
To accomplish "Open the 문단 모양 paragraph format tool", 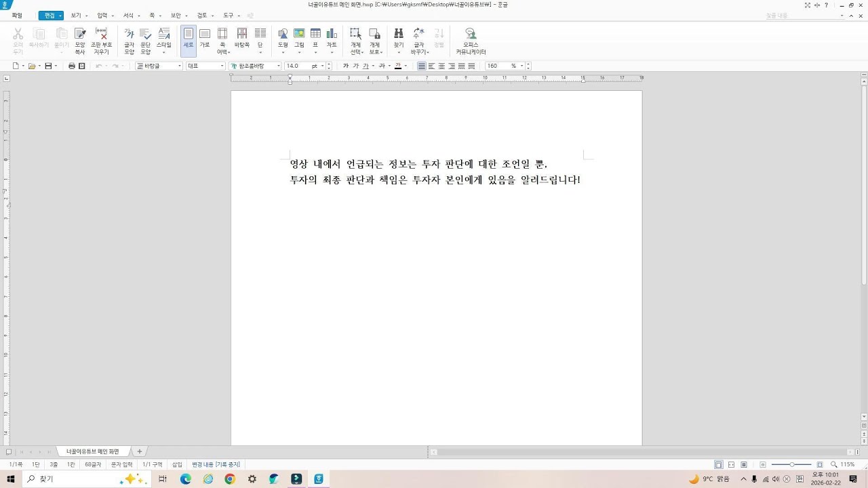I will [145, 41].
